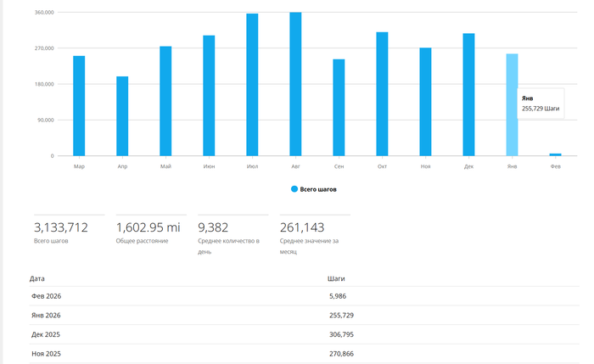This screenshot has height=364, width=594.
Task: Open the Фев 2026 table row
Action: 304,296
